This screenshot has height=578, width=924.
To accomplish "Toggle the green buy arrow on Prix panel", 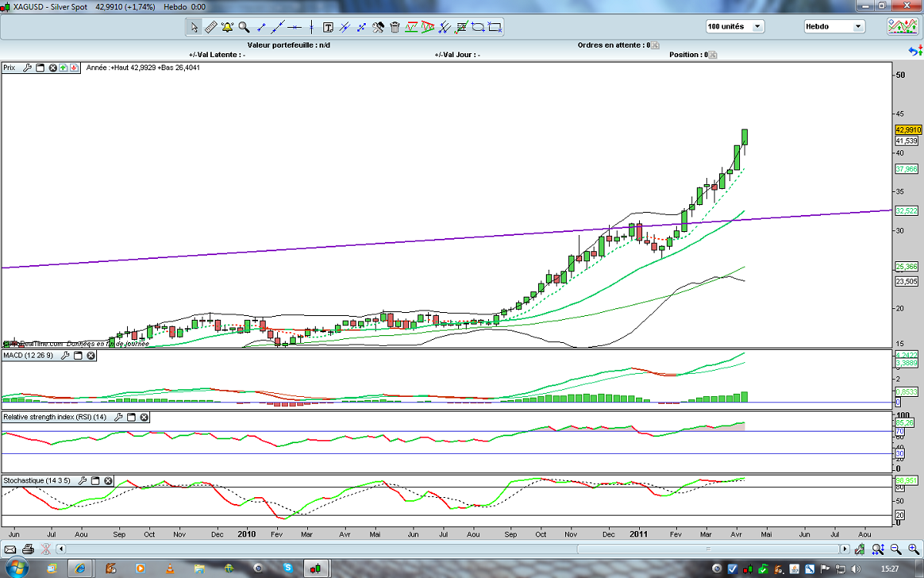I will click(63, 68).
